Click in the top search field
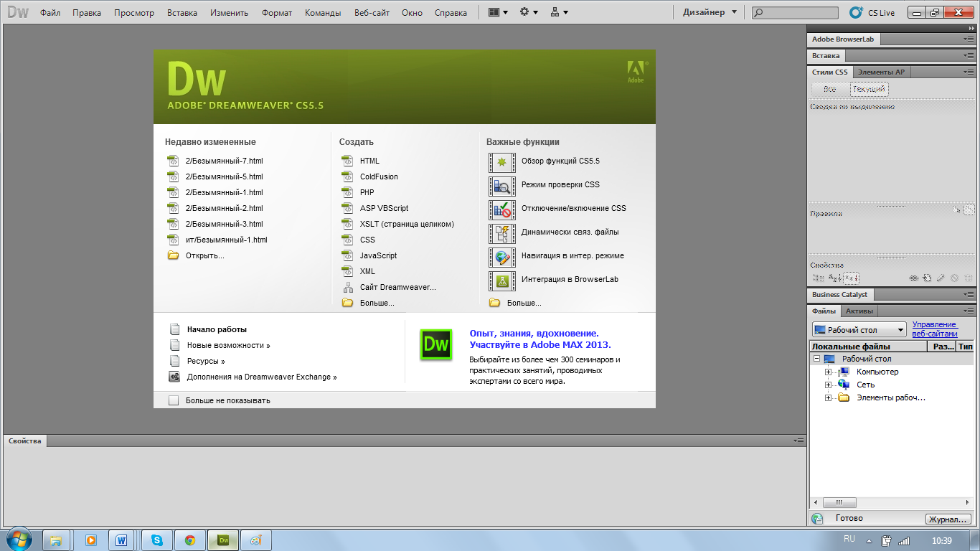 (795, 13)
